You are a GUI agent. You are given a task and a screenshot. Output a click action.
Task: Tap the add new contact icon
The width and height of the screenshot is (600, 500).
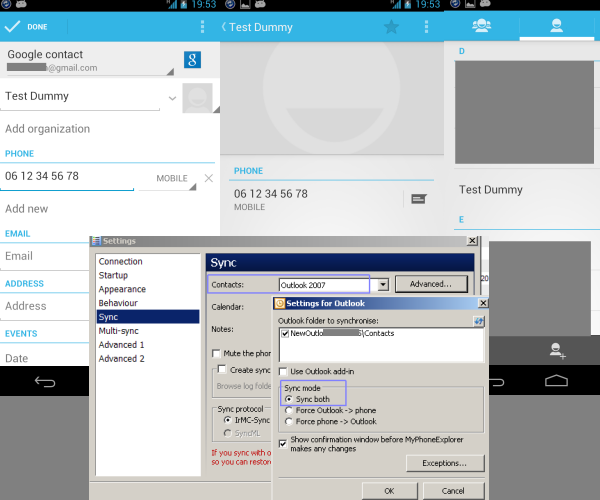[x=557, y=350]
